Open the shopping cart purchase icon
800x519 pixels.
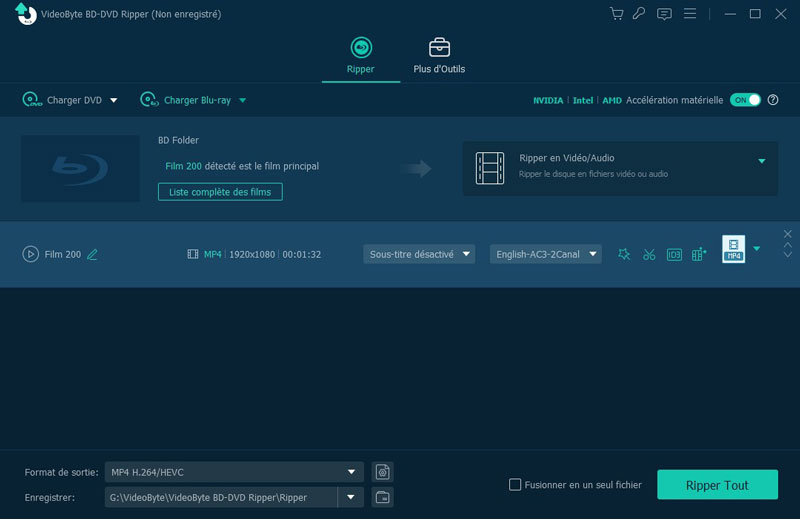click(616, 14)
